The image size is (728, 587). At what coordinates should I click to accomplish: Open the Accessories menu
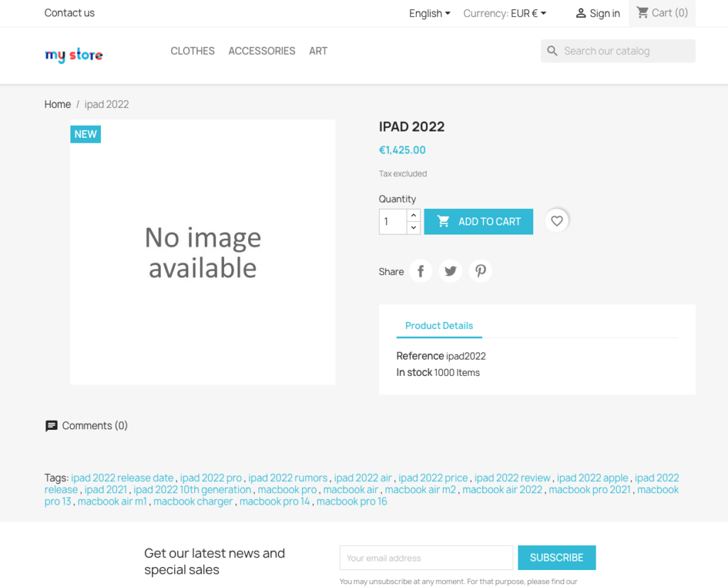click(x=262, y=51)
